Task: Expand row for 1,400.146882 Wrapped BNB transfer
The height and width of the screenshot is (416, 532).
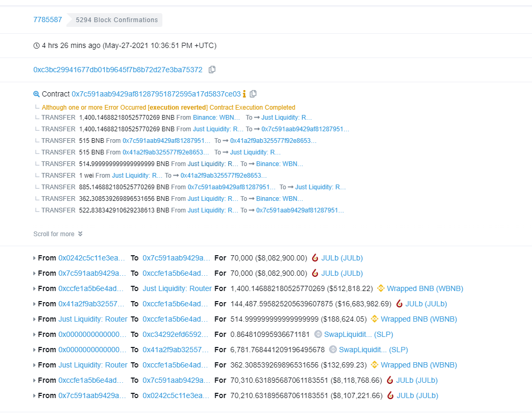Action: 34,289
